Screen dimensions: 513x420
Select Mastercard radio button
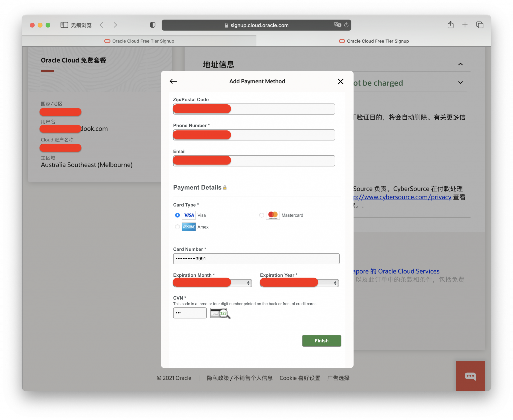pos(262,215)
